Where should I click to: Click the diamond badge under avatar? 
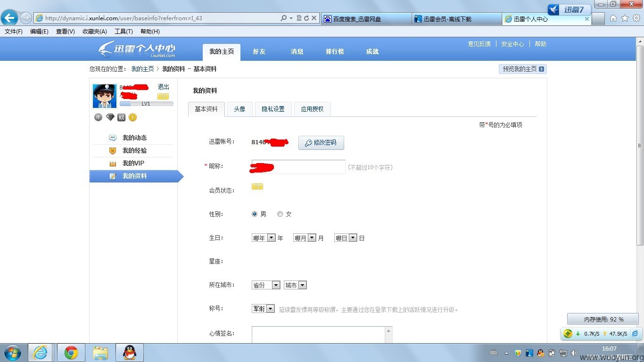pyautogui.click(x=110, y=117)
